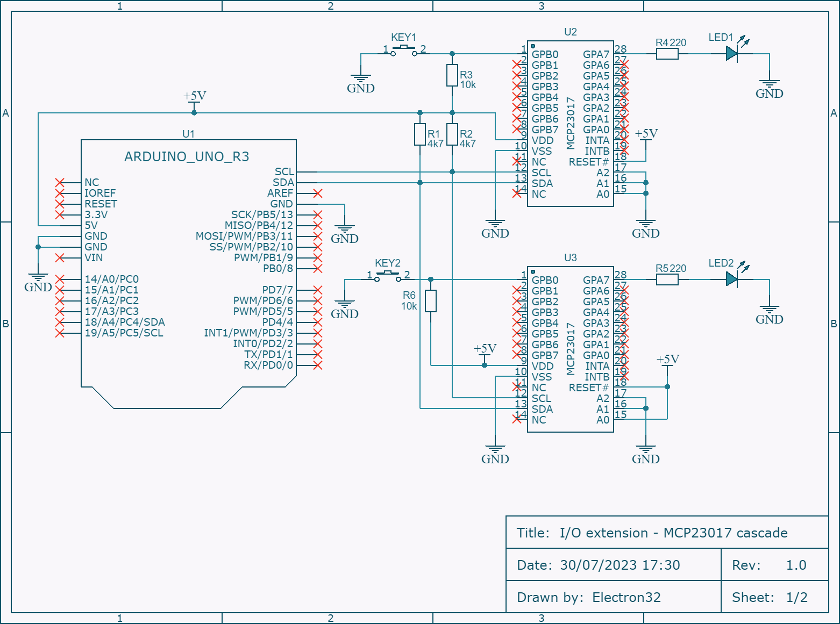
Task: Pick the R2 4k7 pull-up resistor
Action: [x=452, y=134]
